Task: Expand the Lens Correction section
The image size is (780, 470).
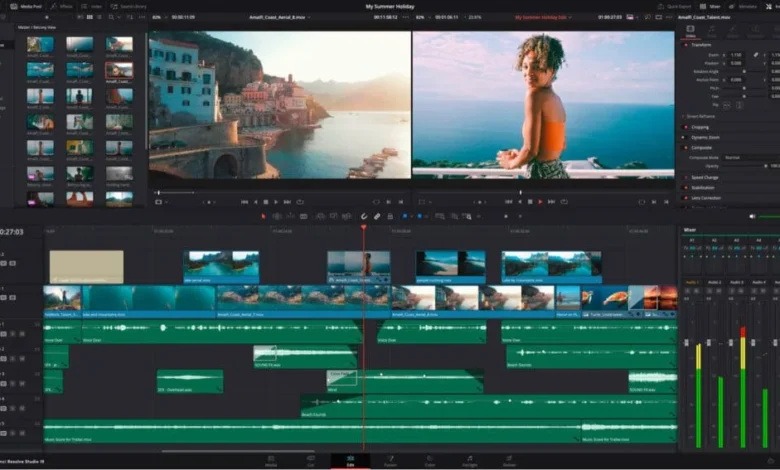Action: [706, 198]
